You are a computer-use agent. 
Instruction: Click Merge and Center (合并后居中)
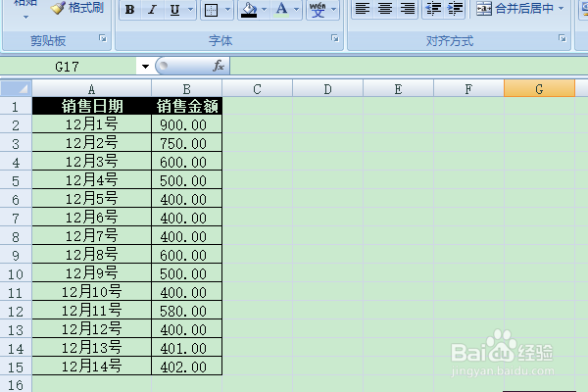[515, 8]
